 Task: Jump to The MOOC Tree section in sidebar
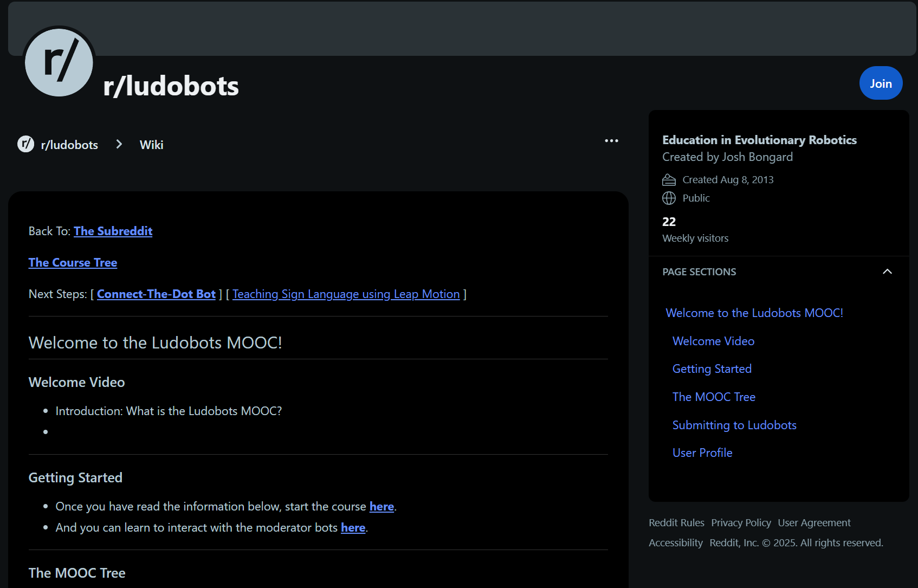[x=714, y=397]
